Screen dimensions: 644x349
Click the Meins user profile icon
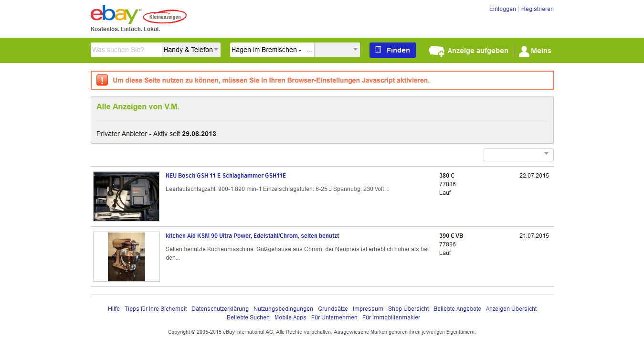coord(524,51)
